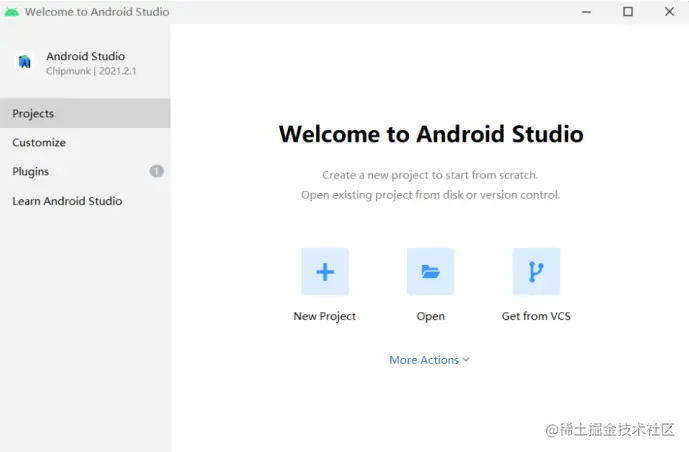Click the 'Open existing project from disk' text
This screenshot has width=689, height=452.
(x=431, y=195)
